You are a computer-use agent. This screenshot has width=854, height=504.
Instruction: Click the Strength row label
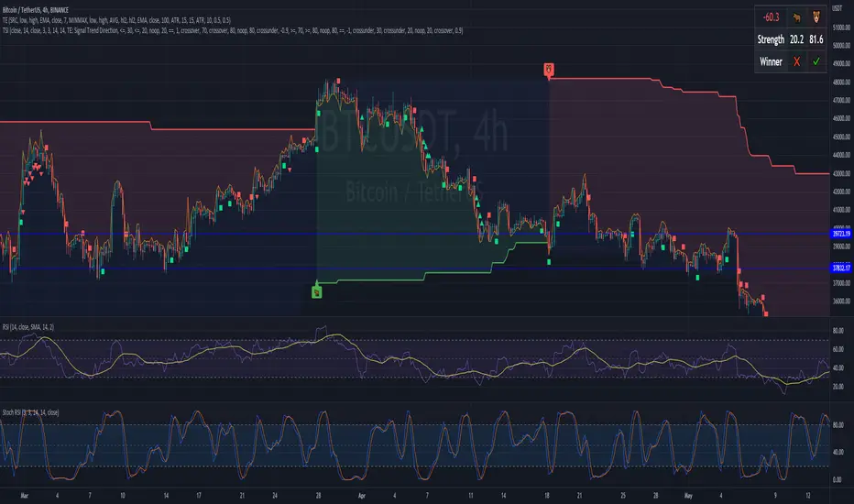click(x=771, y=39)
